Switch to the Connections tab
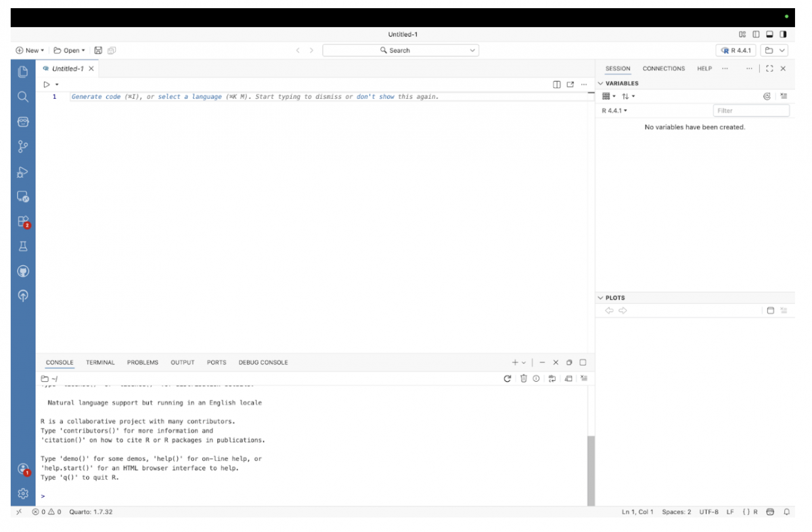 [663, 68]
